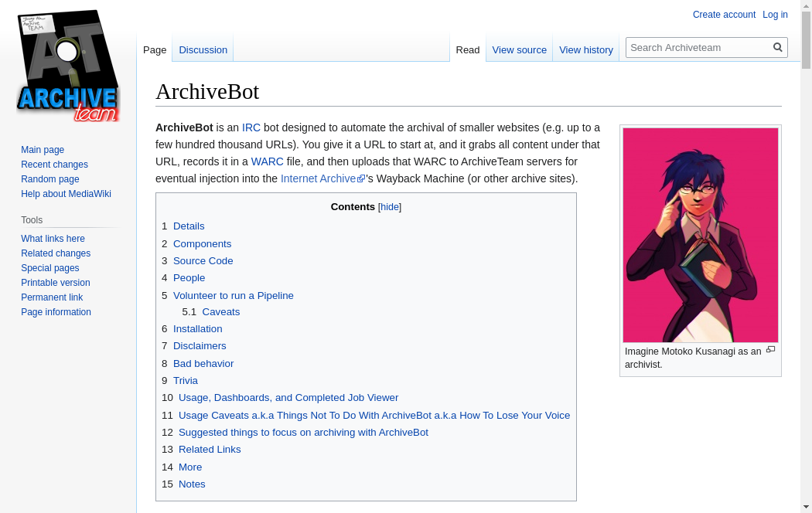Follow the WARC link
The height and width of the screenshot is (513, 812).
[268, 161]
